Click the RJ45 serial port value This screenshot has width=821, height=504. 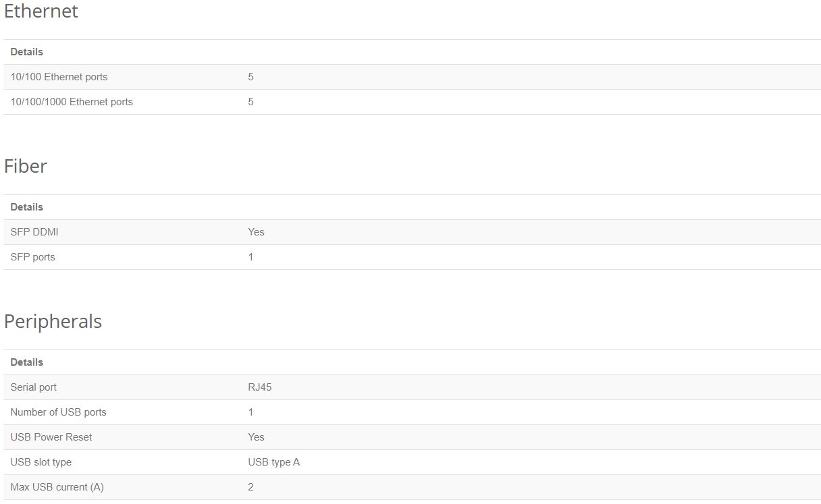click(x=260, y=387)
